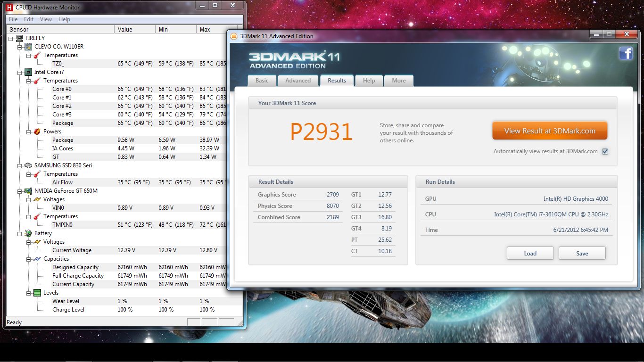Image resolution: width=644 pixels, height=362 pixels.
Task: Click the 3DMark 11 title bar icon
Action: [234, 36]
